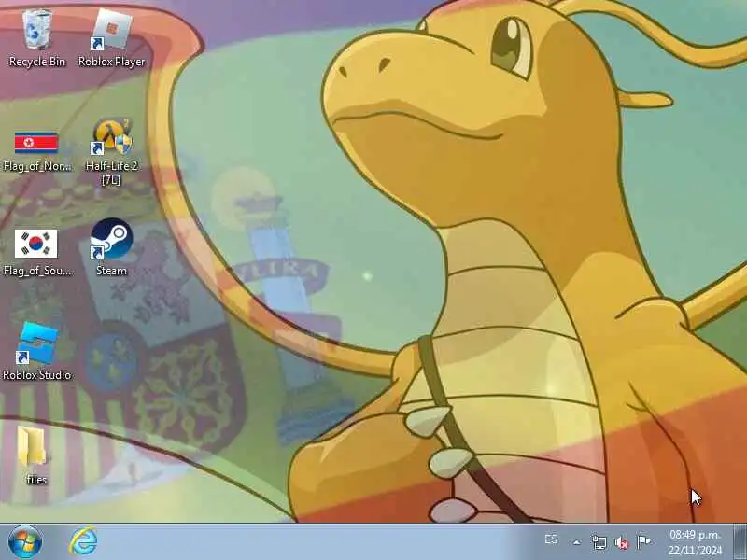
Task: Open the muted volume tray icon
Action: pos(621,542)
